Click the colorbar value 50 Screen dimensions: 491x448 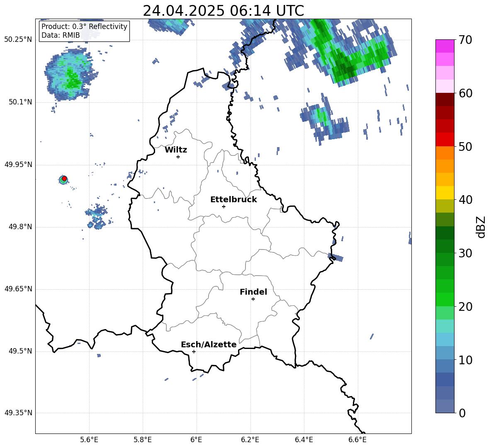[x=465, y=147]
